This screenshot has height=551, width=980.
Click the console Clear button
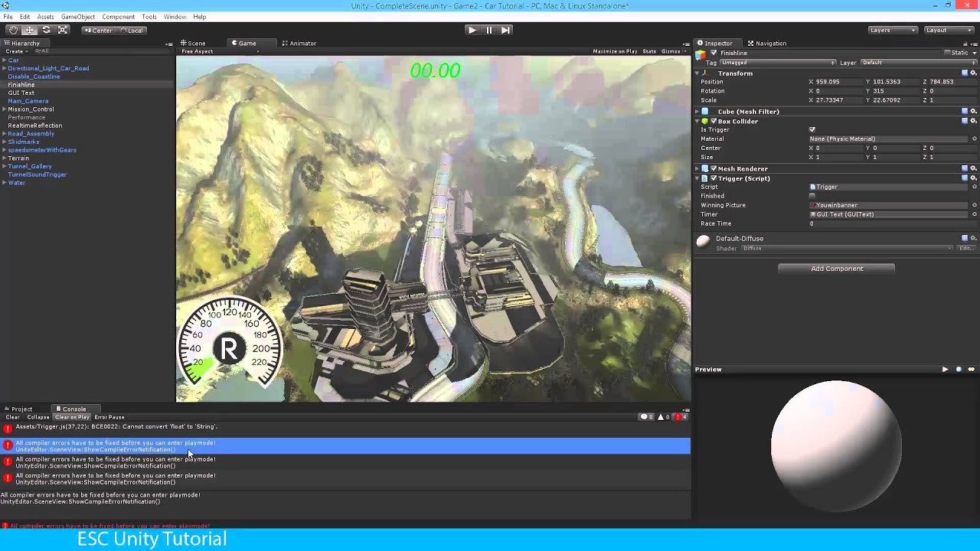(x=12, y=417)
